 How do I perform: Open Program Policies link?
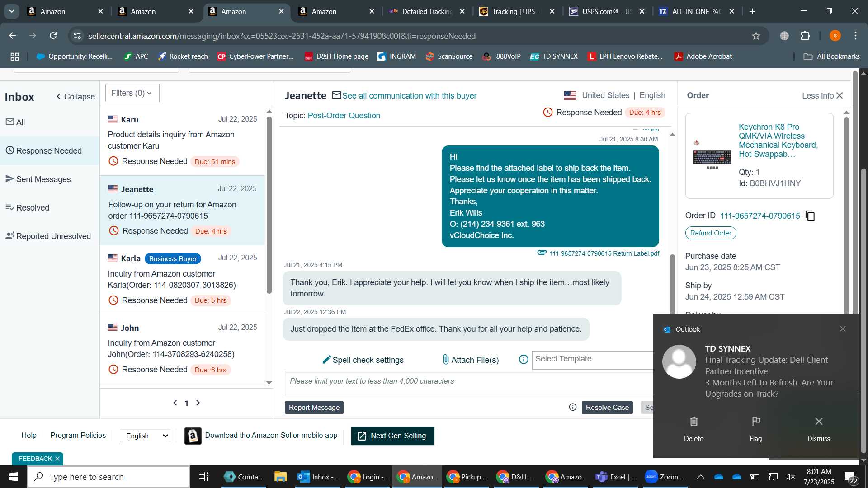point(78,435)
